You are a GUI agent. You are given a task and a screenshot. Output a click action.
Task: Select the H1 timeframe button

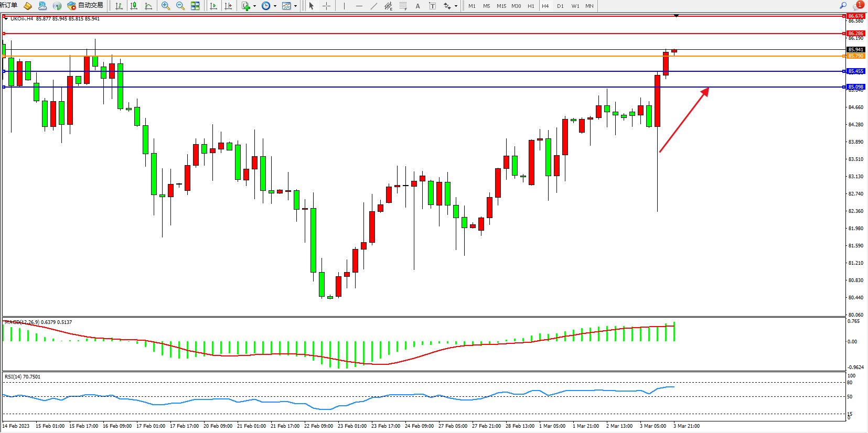(x=531, y=6)
